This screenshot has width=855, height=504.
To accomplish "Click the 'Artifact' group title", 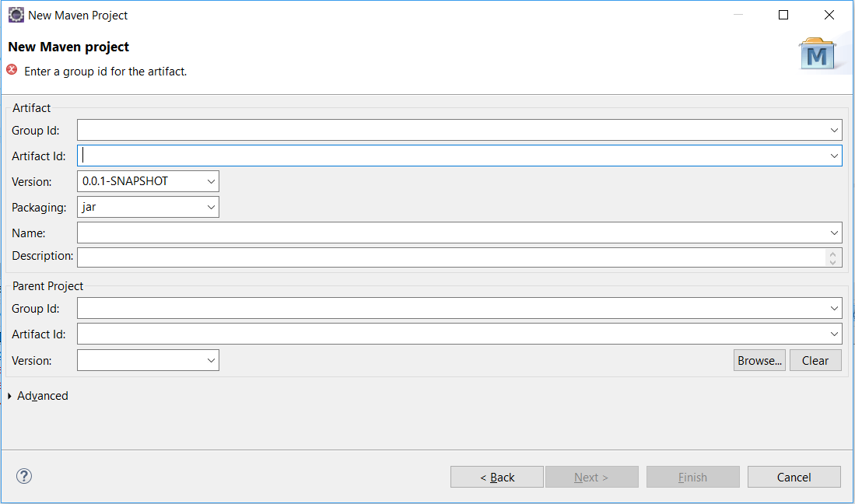I will 31,108.
